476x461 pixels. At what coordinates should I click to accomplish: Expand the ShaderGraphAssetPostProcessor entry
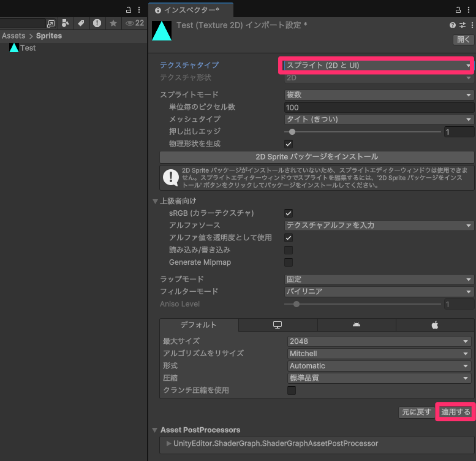coord(169,444)
